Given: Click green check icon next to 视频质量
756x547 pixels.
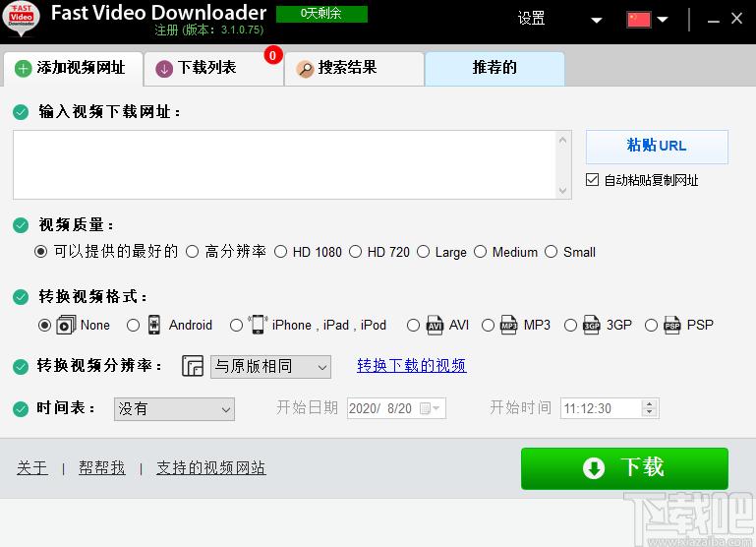Looking at the screenshot, I should pos(21,224).
